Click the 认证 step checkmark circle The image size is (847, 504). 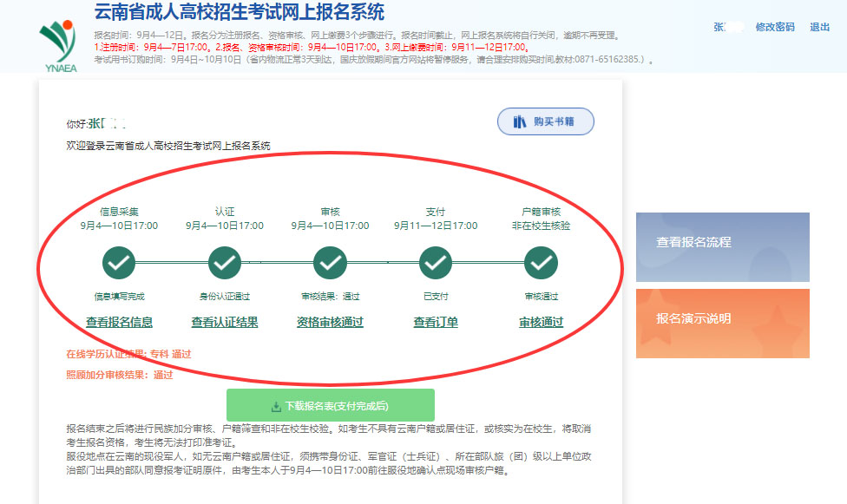[225, 262]
